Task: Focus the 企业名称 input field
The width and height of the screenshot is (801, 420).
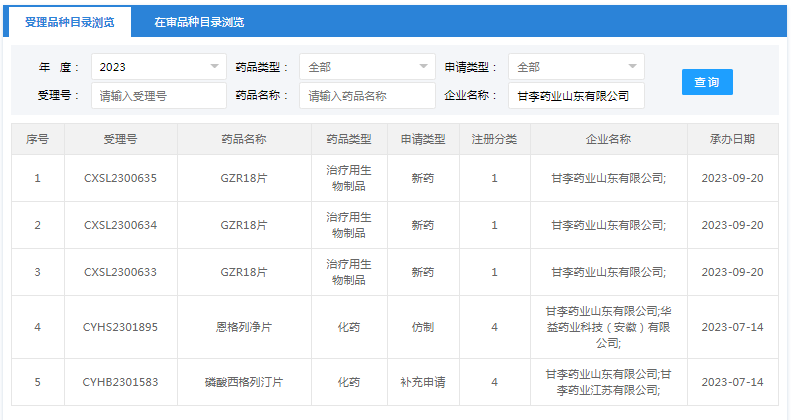Action: [x=576, y=96]
